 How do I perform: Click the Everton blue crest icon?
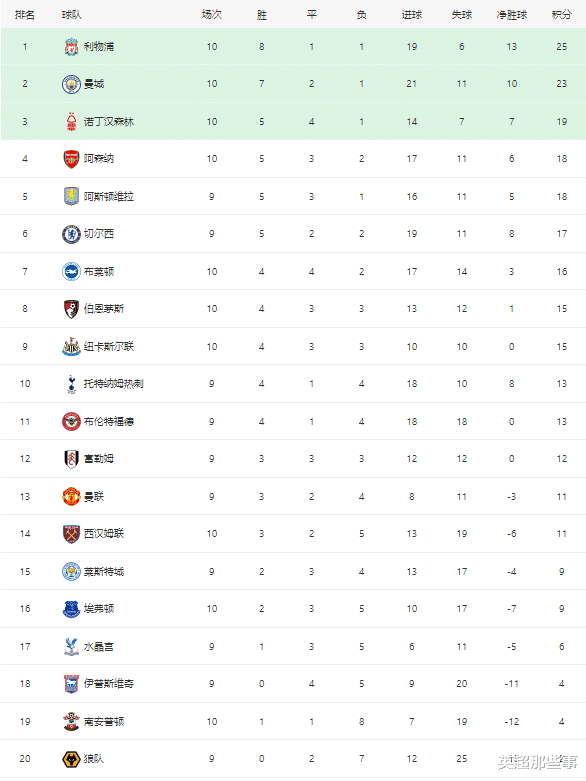[71, 609]
